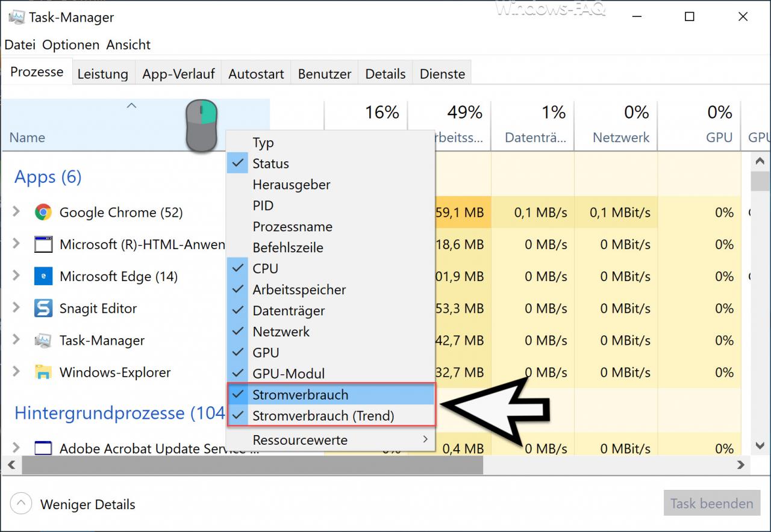Click the Weniger Details label
771x532 pixels.
pyautogui.click(x=88, y=504)
